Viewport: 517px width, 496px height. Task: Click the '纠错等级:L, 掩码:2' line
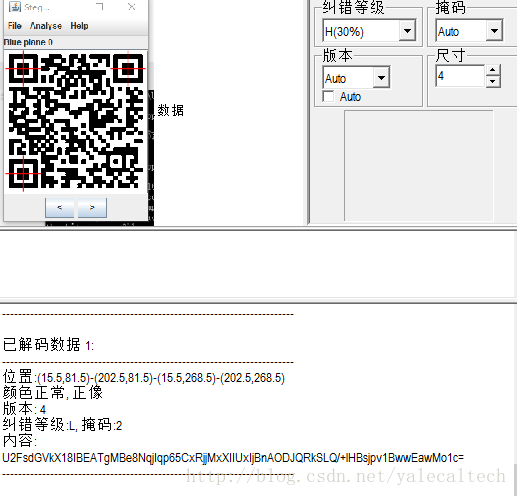tap(62, 425)
